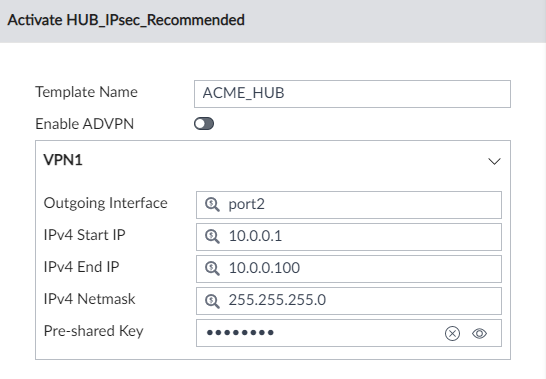Viewport: 546px width, 379px height.
Task: Click variable icon in IPv4 Netmask field
Action: (x=212, y=301)
